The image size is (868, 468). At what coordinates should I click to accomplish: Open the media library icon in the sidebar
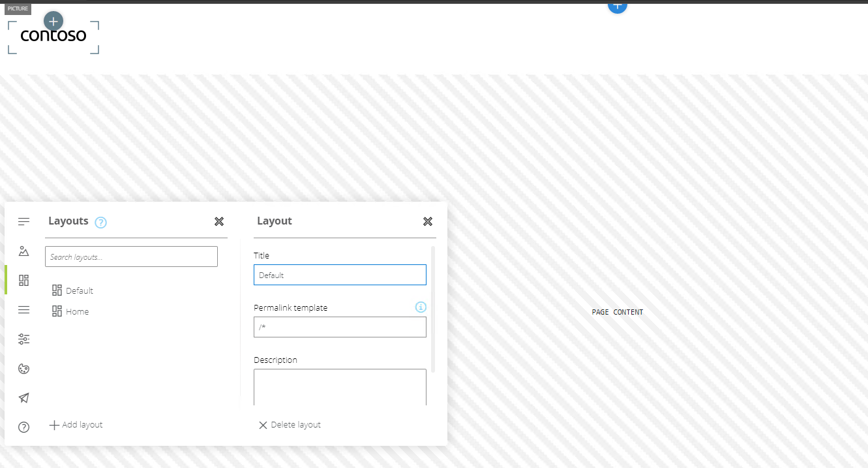(x=23, y=251)
